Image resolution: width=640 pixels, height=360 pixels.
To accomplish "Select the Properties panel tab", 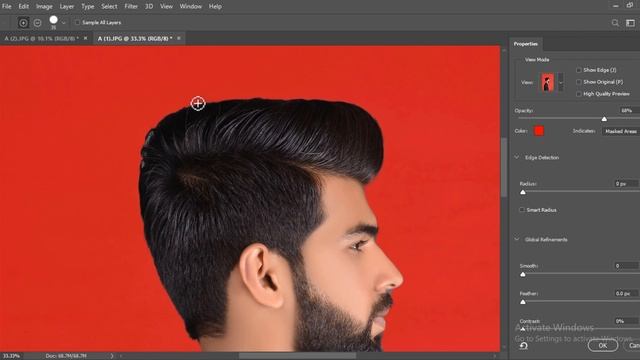I will click(x=526, y=44).
